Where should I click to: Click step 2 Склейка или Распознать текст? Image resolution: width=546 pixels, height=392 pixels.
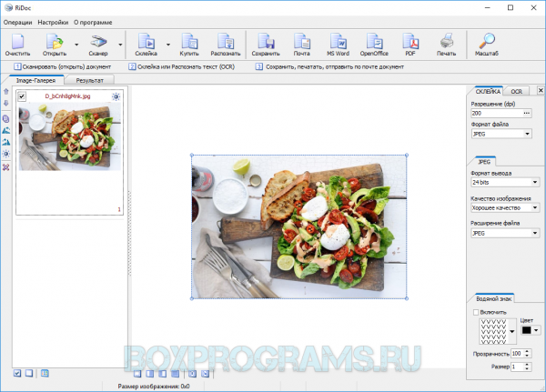[x=182, y=66]
